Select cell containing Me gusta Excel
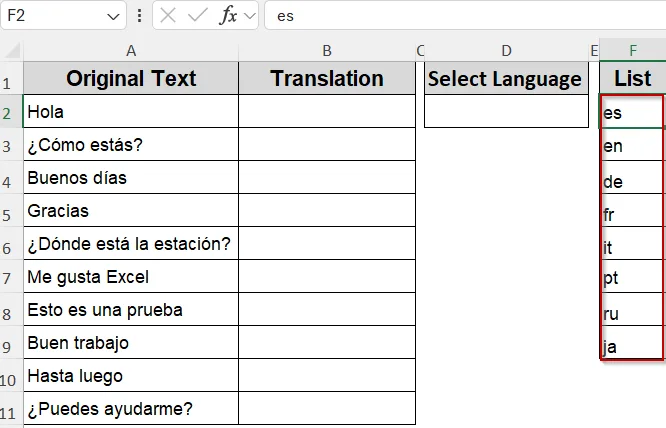 131,276
